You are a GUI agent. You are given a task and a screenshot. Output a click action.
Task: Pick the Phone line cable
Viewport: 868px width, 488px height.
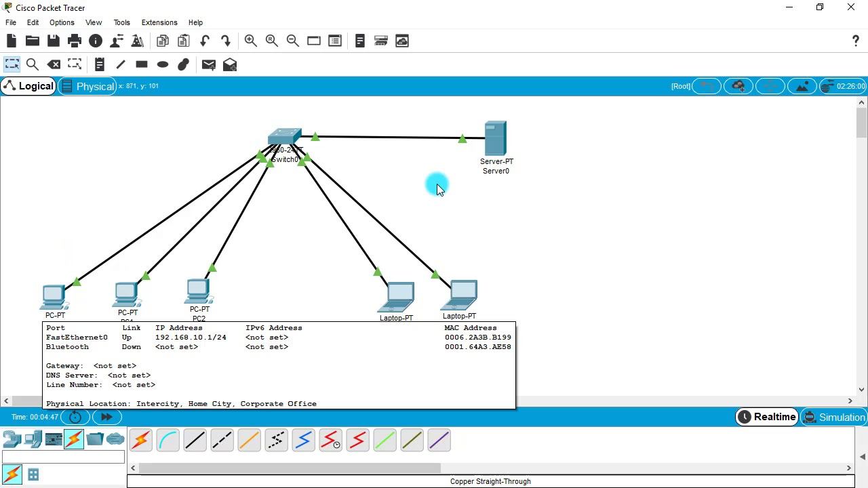[276, 441]
